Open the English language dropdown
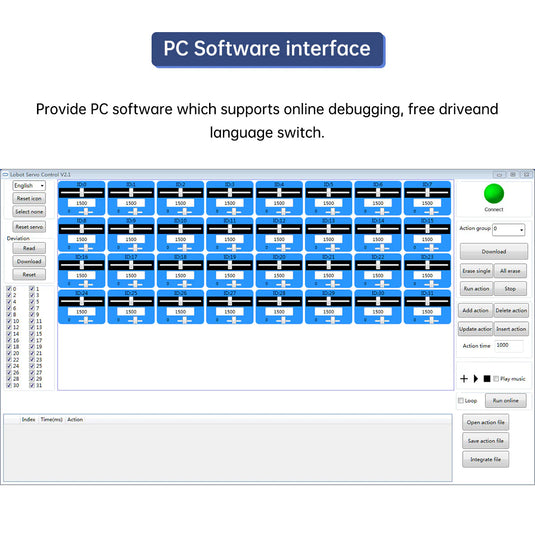The height and width of the screenshot is (535, 535). pyautogui.click(x=29, y=186)
